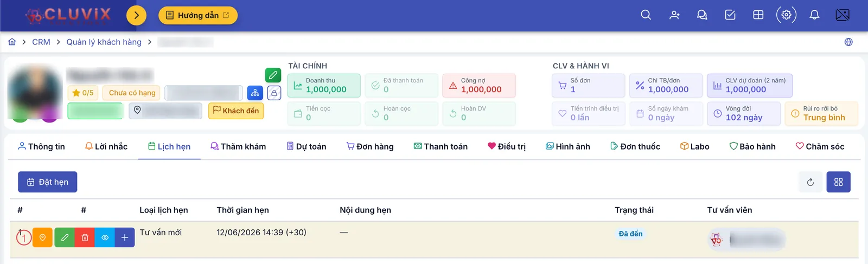Switch to the Lời nhắc tab
This screenshot has height=264, width=868.
pyautogui.click(x=106, y=146)
